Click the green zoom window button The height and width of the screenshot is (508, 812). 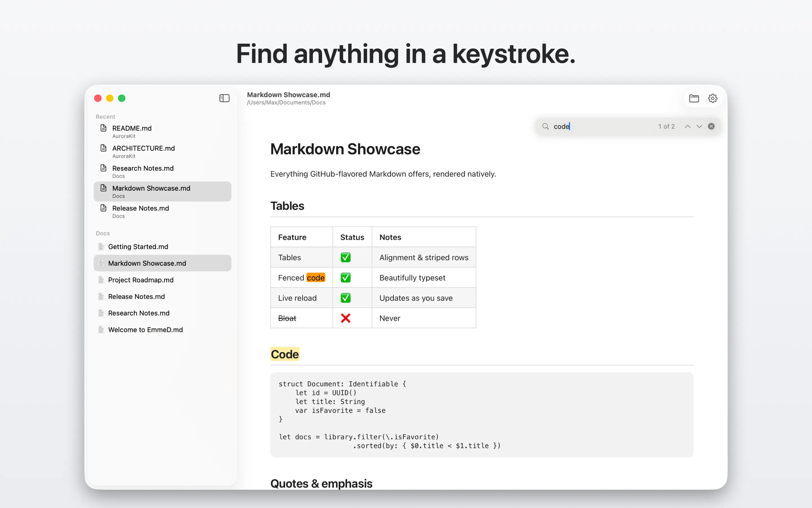coord(122,98)
